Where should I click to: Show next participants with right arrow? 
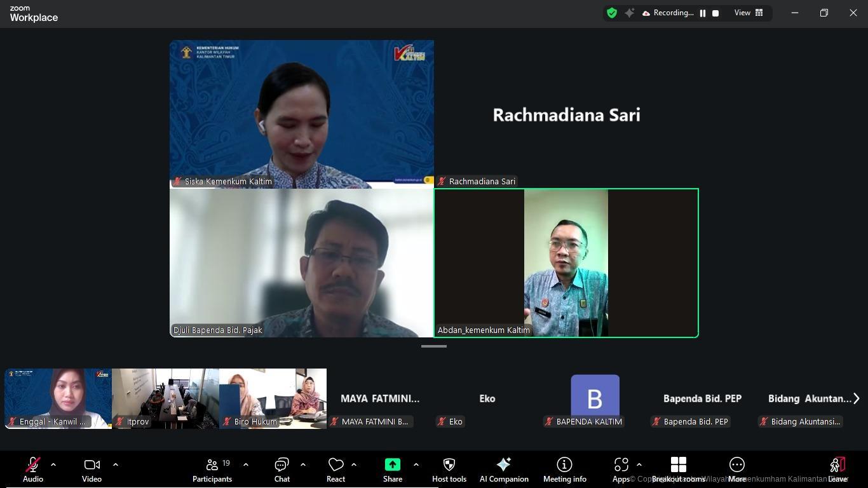tap(856, 398)
